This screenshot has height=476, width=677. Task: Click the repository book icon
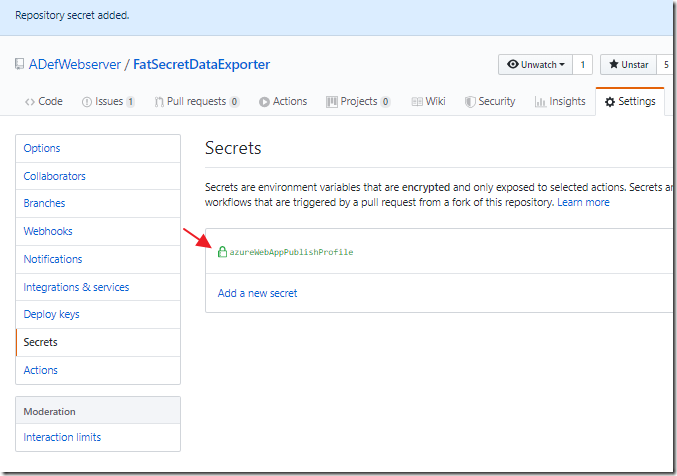tap(19, 64)
